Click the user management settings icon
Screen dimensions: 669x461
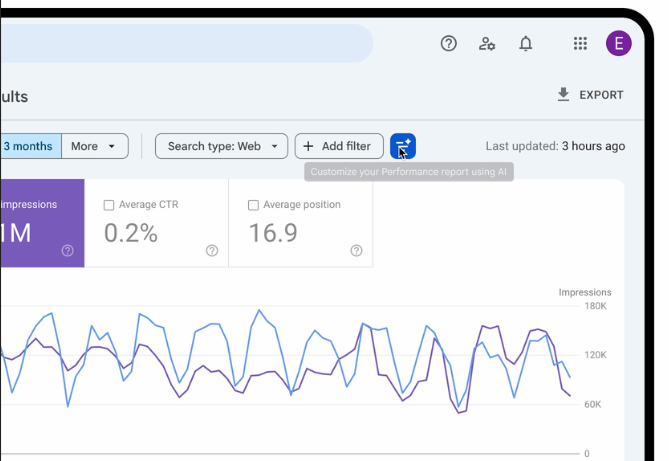pyautogui.click(x=487, y=43)
